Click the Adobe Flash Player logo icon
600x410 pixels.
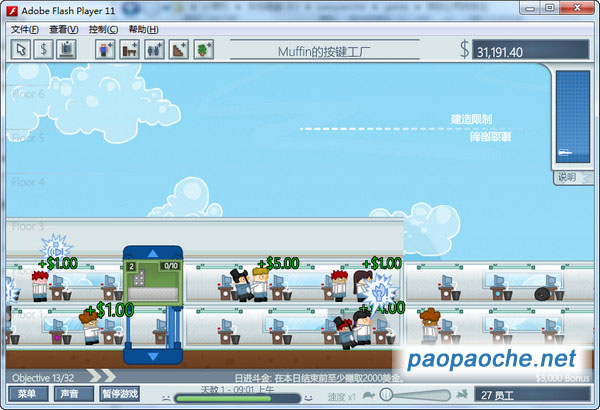[12, 10]
